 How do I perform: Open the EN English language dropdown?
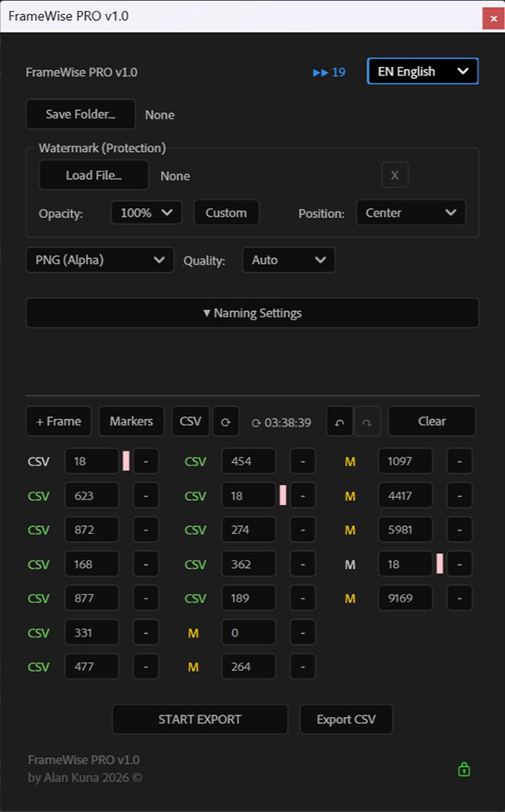[x=422, y=72]
